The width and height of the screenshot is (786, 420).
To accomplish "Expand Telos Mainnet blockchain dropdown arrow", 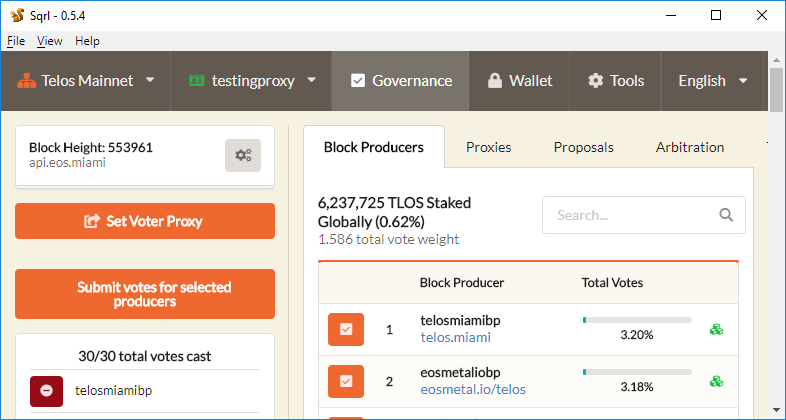I will [x=150, y=80].
